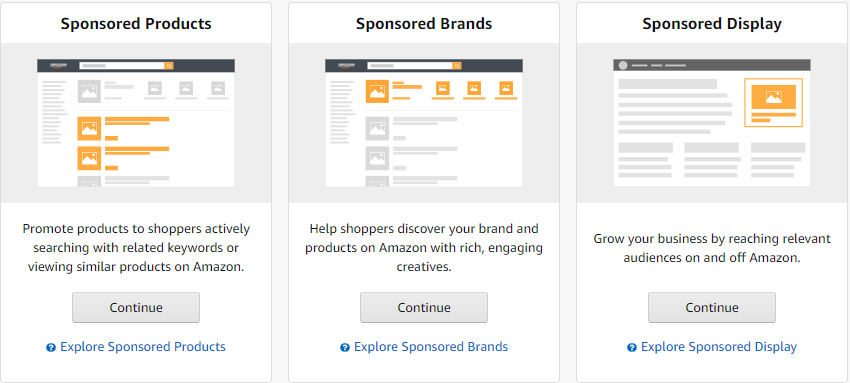Image resolution: width=850 pixels, height=383 pixels.
Task: Click the orange search icon in Sponsored Brands preview
Action: coord(457,66)
